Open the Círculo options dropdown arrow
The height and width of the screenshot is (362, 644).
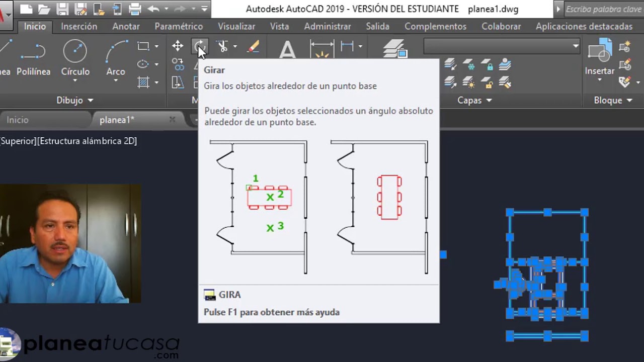tap(75, 81)
